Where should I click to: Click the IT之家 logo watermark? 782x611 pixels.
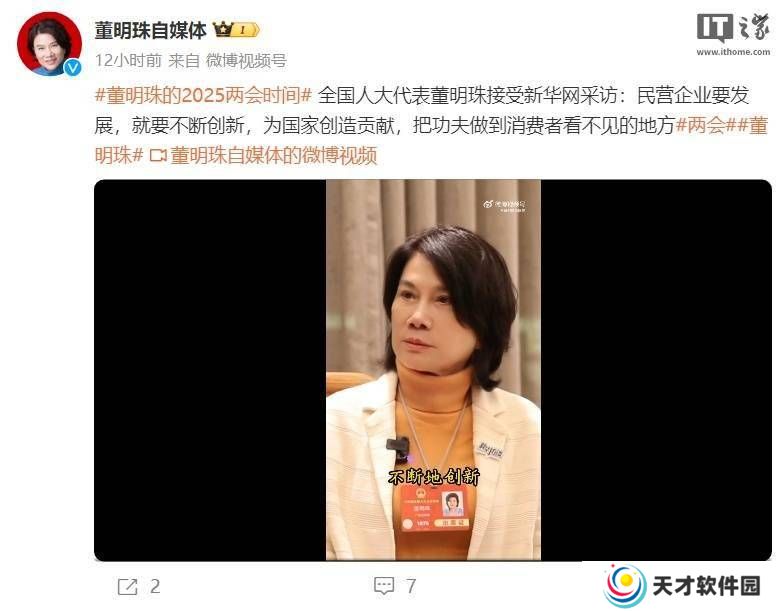(x=733, y=28)
